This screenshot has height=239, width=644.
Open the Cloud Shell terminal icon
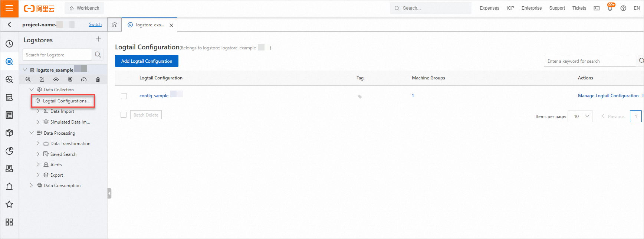[597, 8]
